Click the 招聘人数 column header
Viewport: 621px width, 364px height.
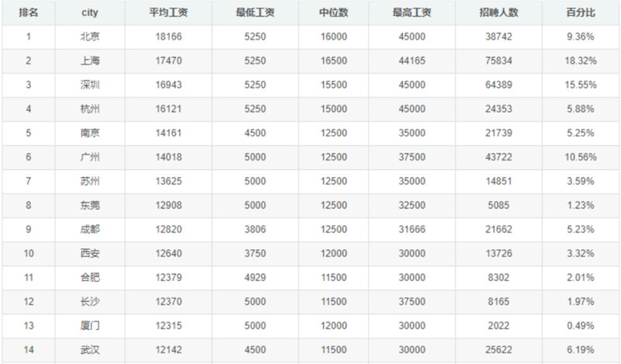point(499,13)
